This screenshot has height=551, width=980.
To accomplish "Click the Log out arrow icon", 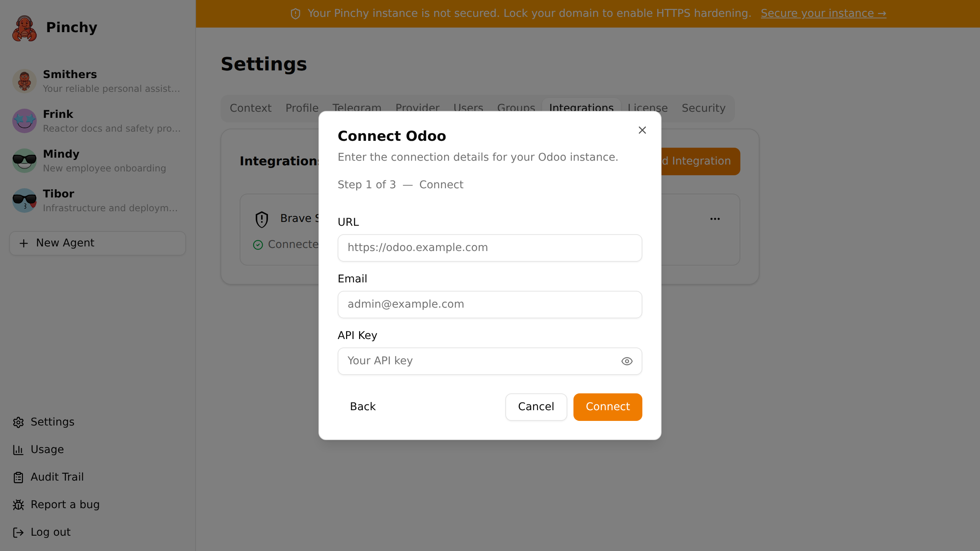I will point(18,532).
